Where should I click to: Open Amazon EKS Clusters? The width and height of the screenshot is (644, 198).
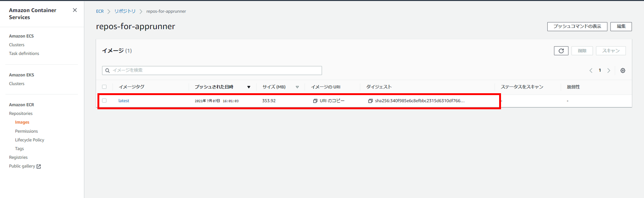(x=16, y=84)
